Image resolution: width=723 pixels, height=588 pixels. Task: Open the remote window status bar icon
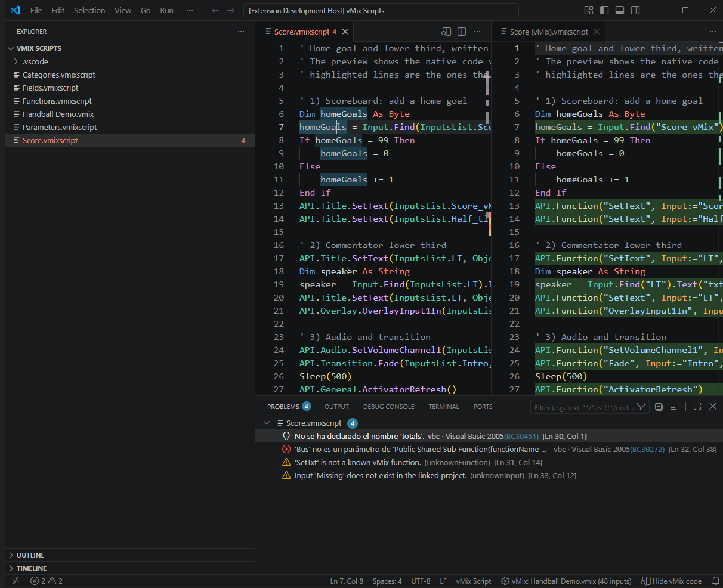pos(16,581)
